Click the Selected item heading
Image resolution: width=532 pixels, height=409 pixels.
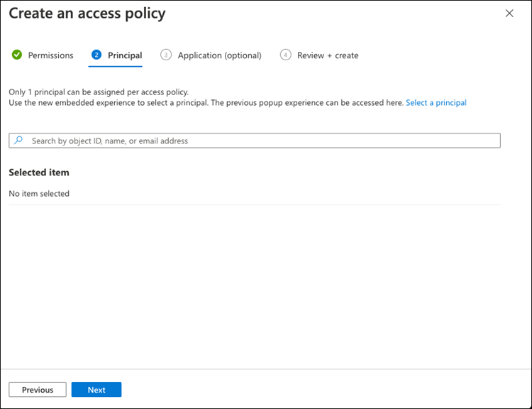point(39,173)
